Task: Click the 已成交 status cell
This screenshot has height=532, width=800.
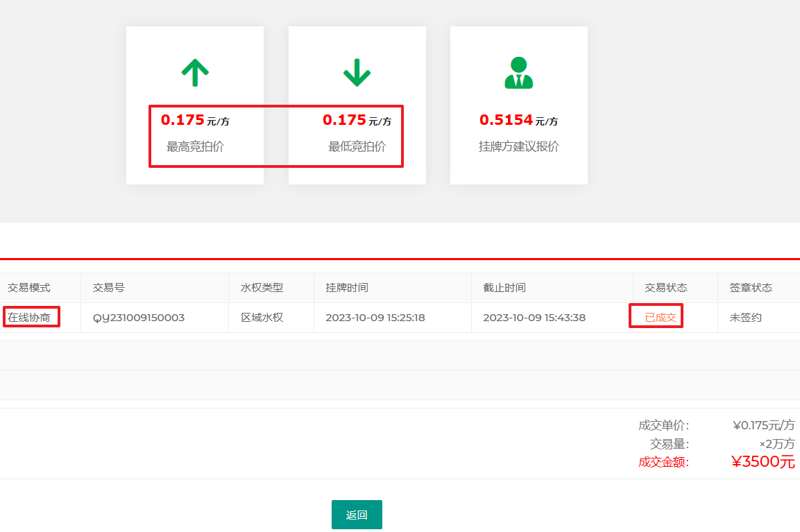Action: [x=660, y=318]
